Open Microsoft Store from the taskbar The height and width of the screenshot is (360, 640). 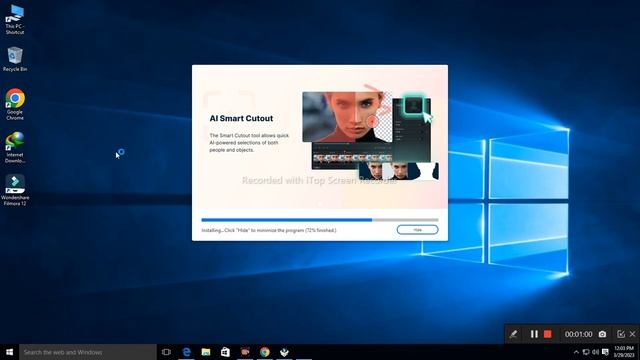(x=225, y=352)
